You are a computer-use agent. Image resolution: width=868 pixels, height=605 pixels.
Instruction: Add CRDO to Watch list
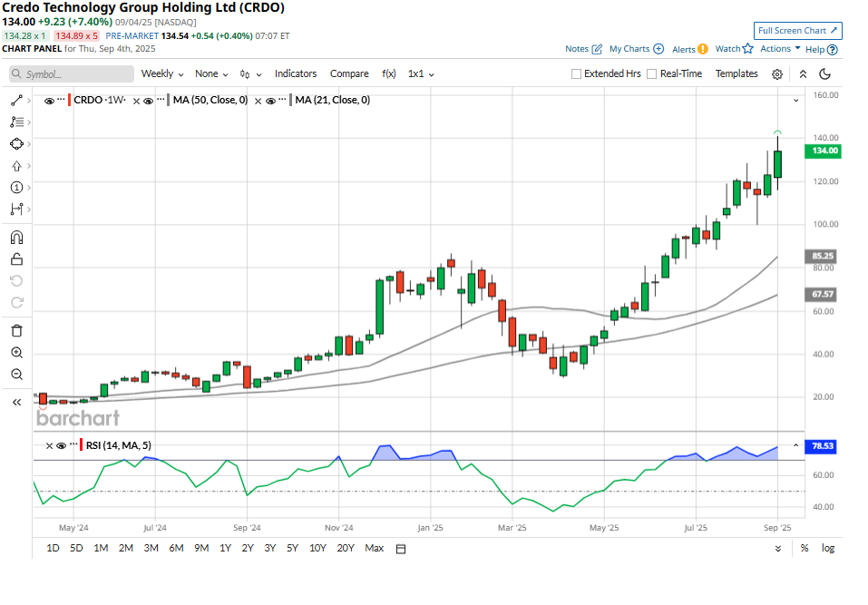(x=734, y=49)
